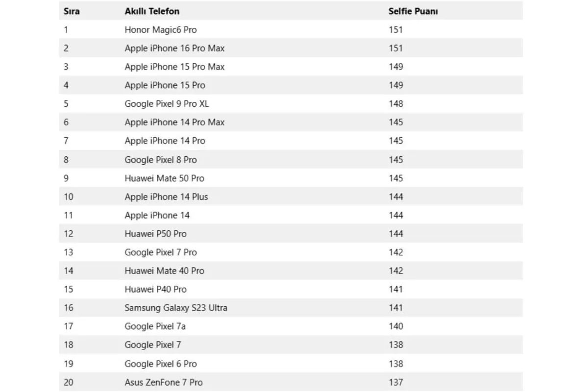Viewport: 588px width, 392px height.
Task: Click score 137 in the last row
Action: click(396, 382)
